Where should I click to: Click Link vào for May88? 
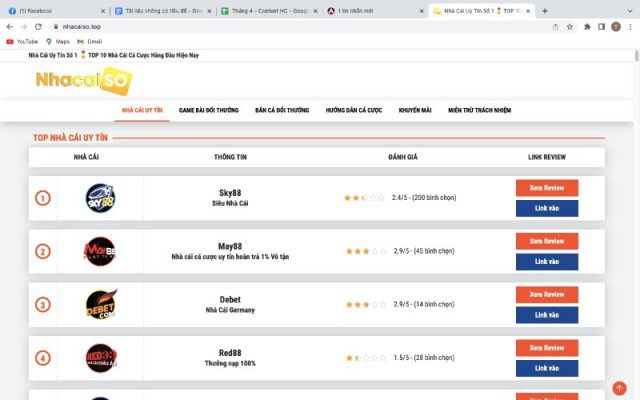547,262
